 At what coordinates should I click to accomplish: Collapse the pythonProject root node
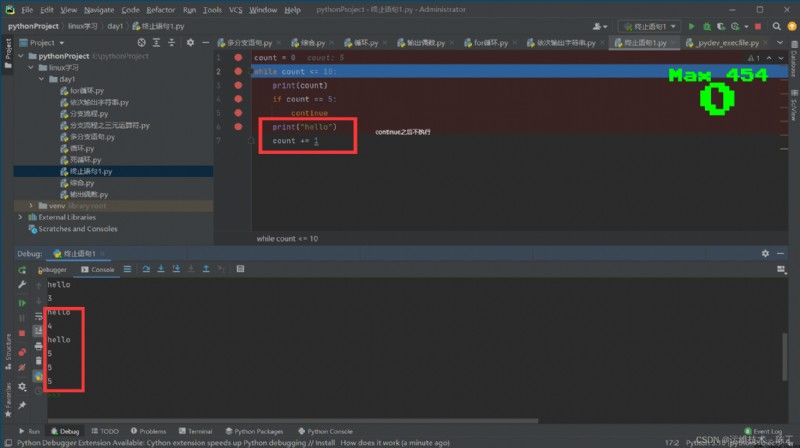click(21, 56)
